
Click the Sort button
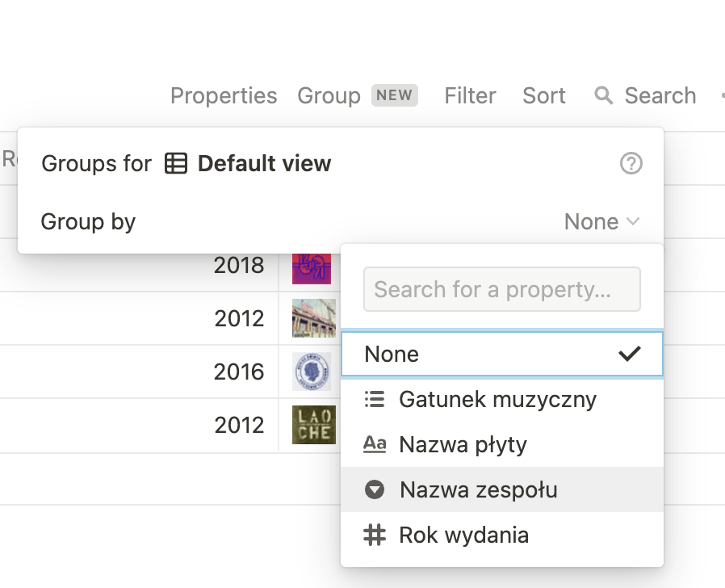(544, 95)
